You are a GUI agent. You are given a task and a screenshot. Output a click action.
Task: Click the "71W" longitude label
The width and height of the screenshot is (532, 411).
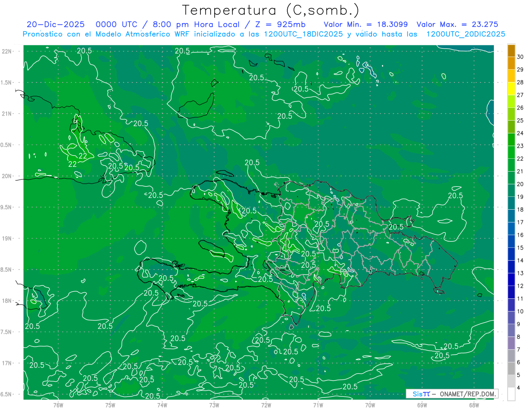[x=318, y=405]
